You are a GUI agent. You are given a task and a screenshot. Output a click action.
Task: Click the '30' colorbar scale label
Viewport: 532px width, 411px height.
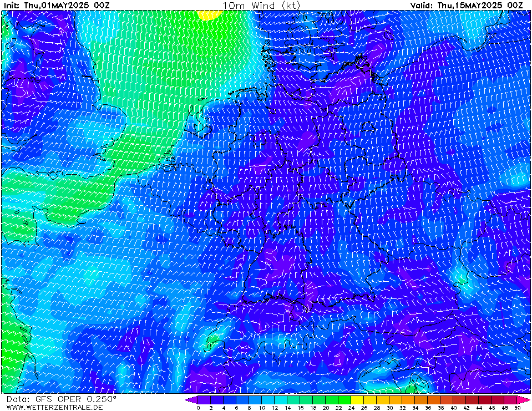click(389, 408)
